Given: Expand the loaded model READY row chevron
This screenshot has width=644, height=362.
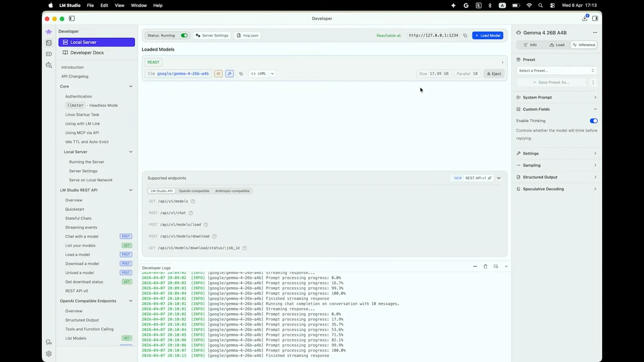Looking at the screenshot, I should [502, 62].
